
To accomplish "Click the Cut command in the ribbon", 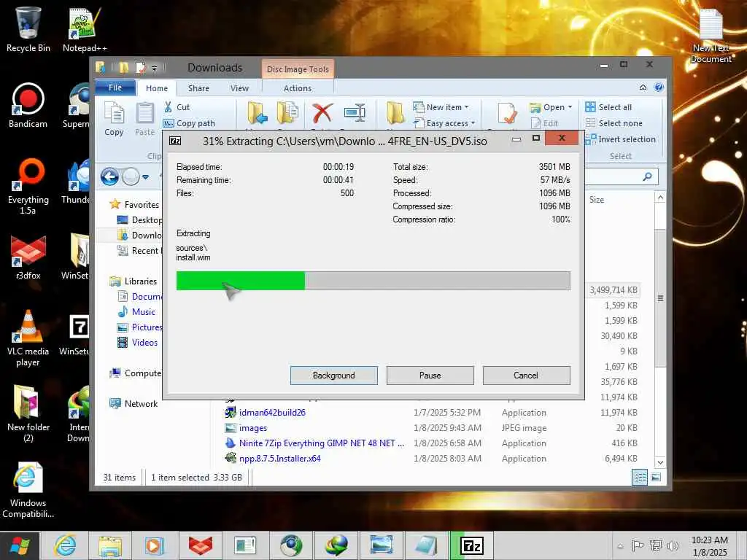I will [x=177, y=107].
